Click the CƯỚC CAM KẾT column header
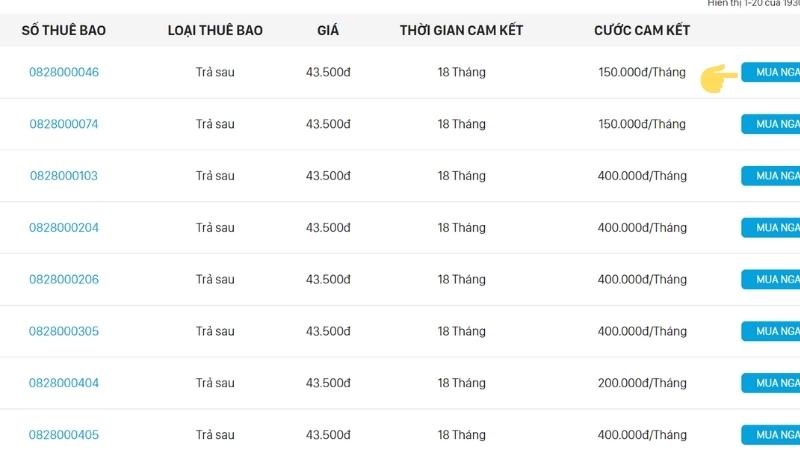Viewport: 800px width, 450px height. click(x=642, y=31)
